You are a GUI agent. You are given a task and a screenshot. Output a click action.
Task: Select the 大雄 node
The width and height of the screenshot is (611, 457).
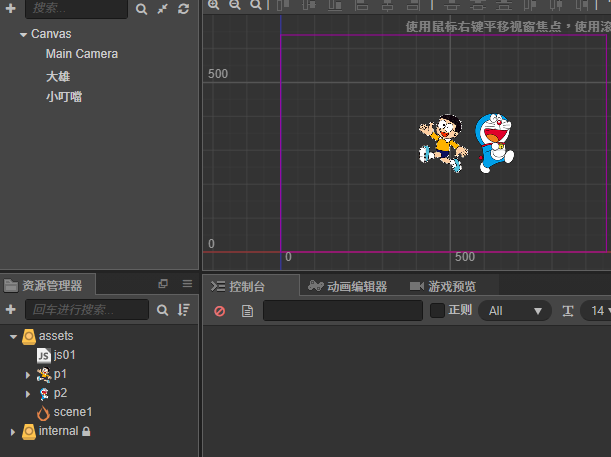click(x=58, y=76)
